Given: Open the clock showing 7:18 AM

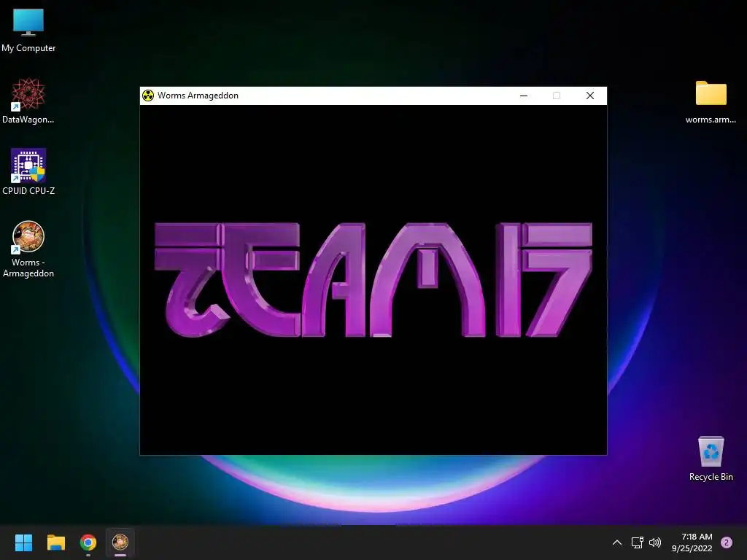Looking at the screenshot, I should point(692,542).
